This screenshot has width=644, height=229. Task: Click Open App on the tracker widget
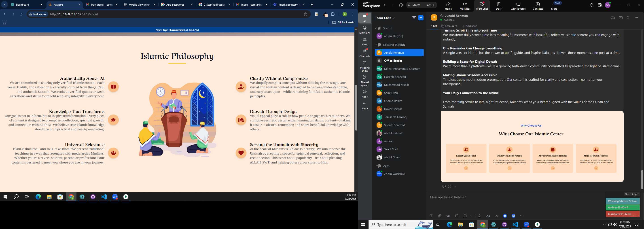632,194
